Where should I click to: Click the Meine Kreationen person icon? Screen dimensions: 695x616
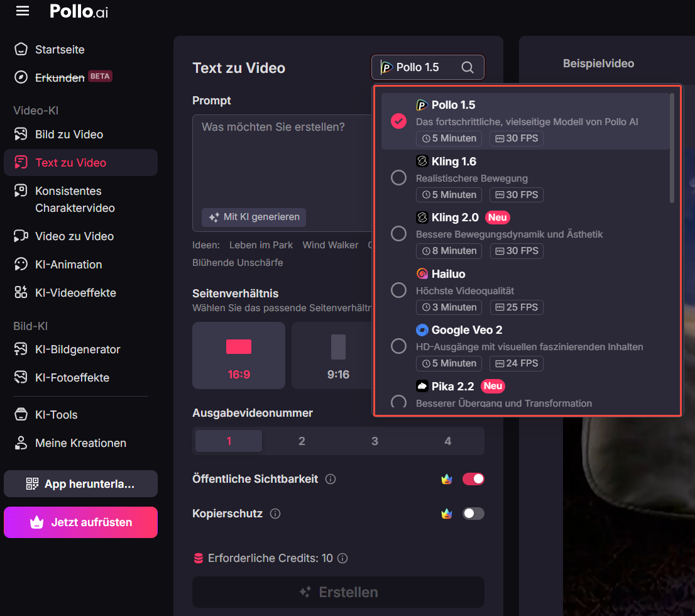click(21, 443)
